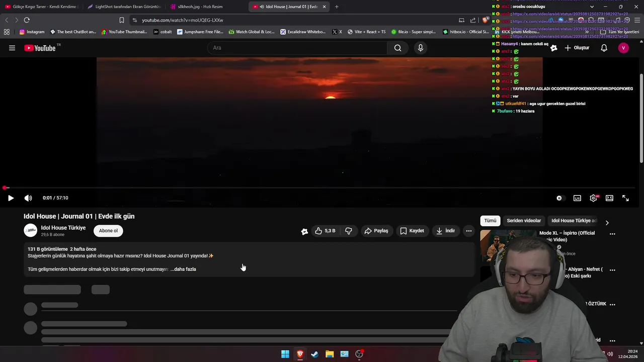Switch to the LightShot browser tab

click(124, 7)
